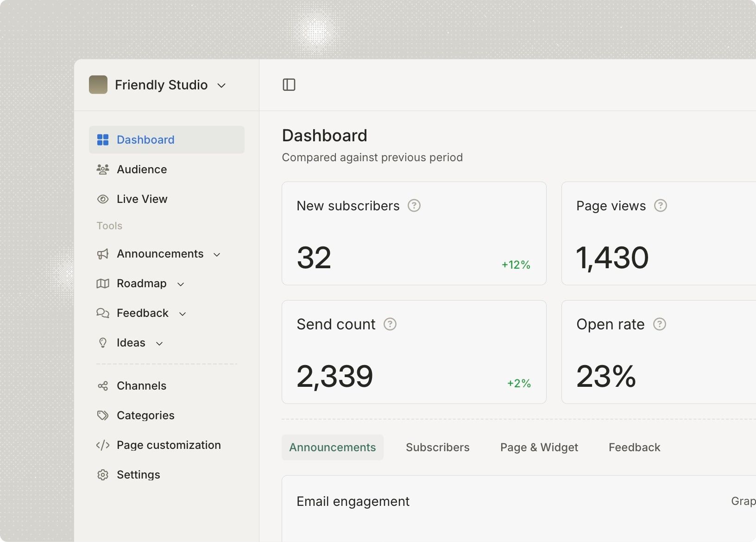This screenshot has height=542, width=756.
Task: Open Page customization in sidebar
Action: tap(169, 445)
